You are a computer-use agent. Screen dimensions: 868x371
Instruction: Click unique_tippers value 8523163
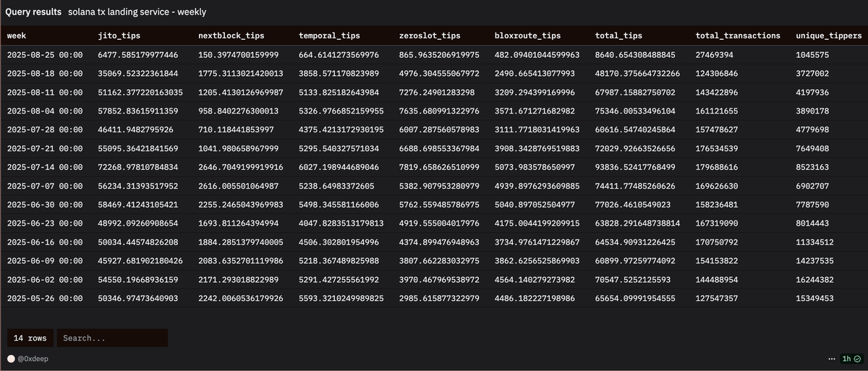812,167
